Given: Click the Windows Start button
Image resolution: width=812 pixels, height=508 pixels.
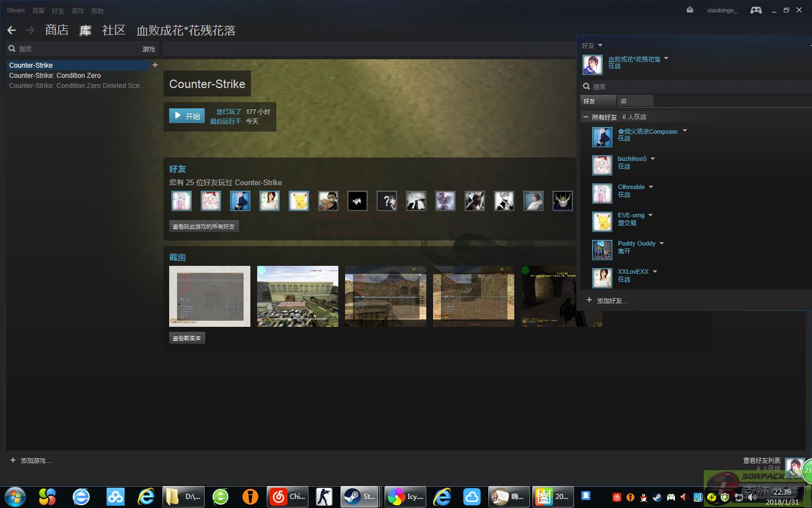Looking at the screenshot, I should [x=15, y=497].
